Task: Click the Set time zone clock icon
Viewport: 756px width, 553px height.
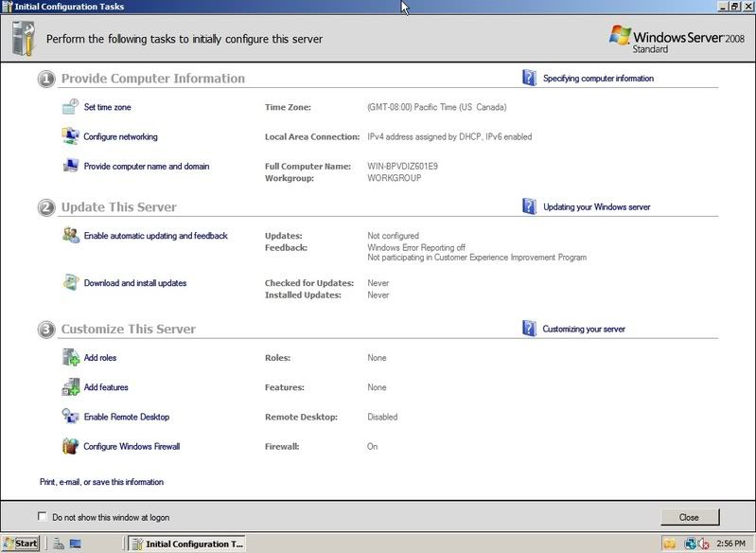Action: 70,107
